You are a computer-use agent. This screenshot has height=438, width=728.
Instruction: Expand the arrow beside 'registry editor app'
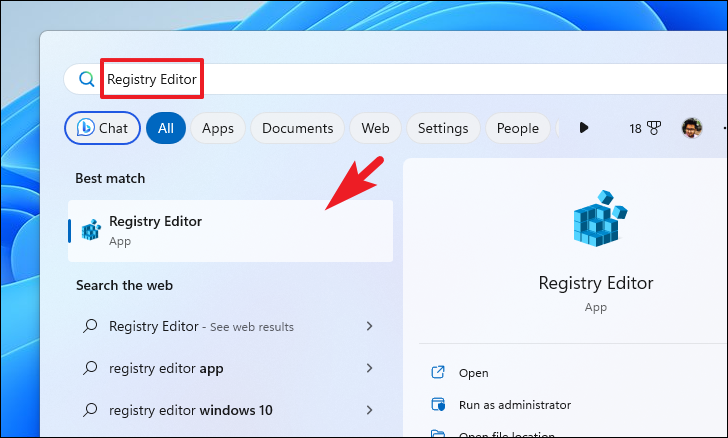369,368
